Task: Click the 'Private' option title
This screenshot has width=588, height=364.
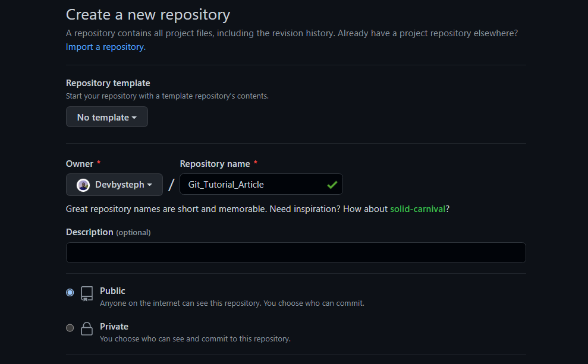Action: tap(114, 327)
